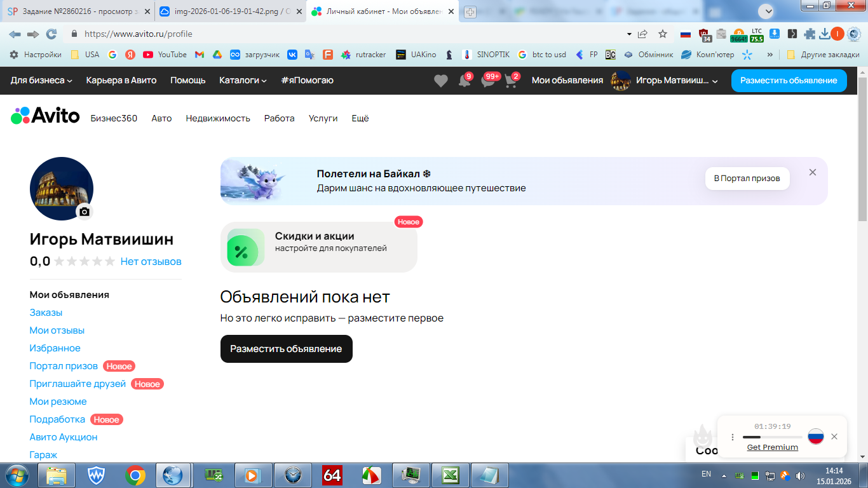Open the Нет отзывов link

coord(151,261)
